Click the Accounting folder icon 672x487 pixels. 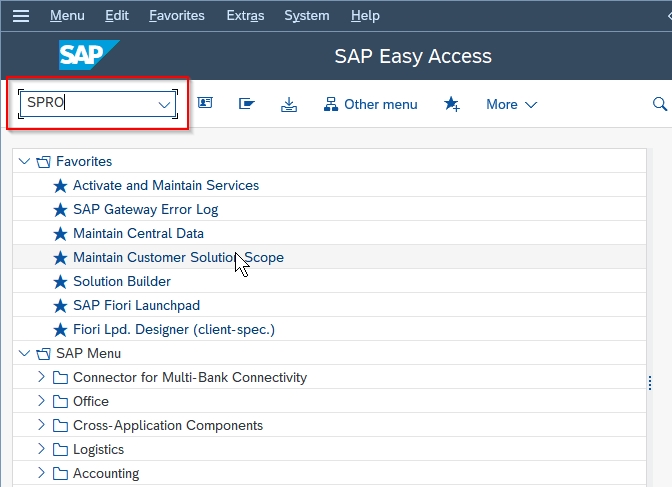[60, 474]
